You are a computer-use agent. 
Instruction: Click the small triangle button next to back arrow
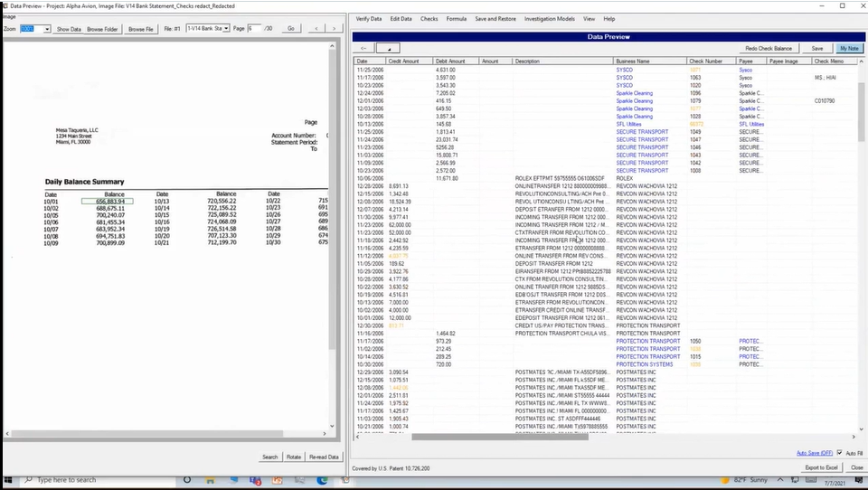(x=388, y=48)
